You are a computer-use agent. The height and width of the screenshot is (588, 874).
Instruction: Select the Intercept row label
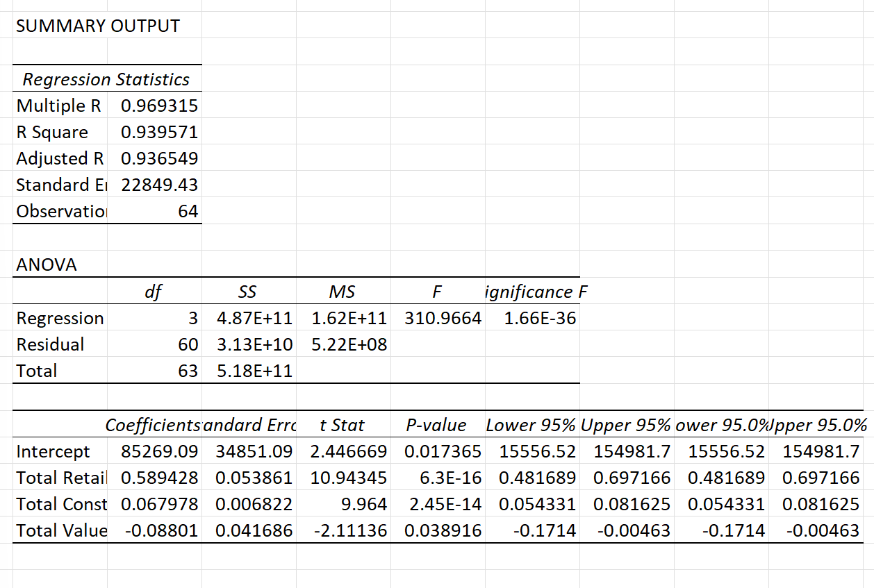(x=53, y=451)
